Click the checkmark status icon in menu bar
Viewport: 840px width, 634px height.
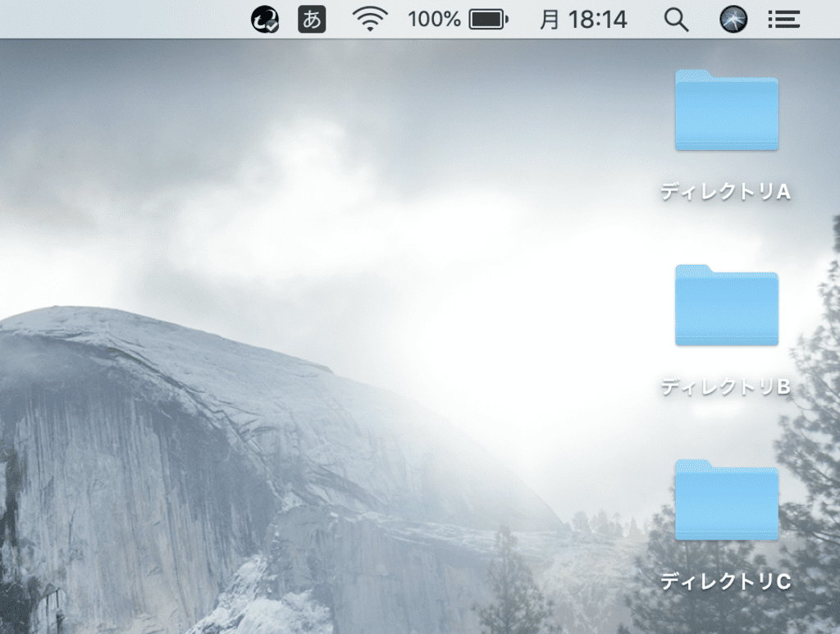pos(265,20)
